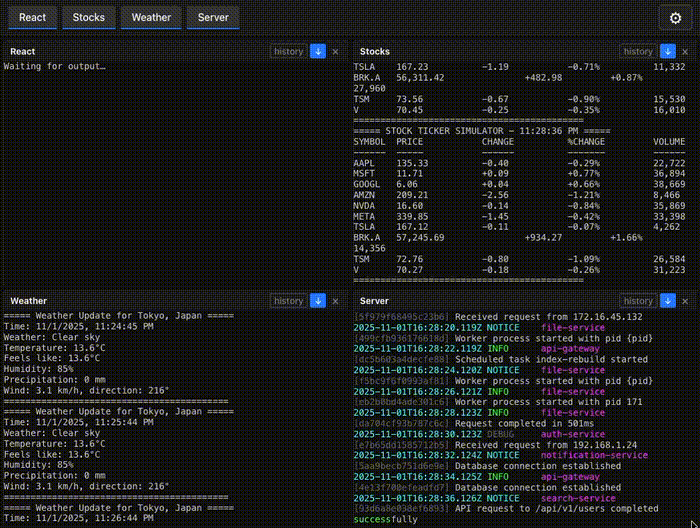Viewport: 700px width, 528px height.
Task: Click the SYMBOL column header
Action: pos(369,141)
